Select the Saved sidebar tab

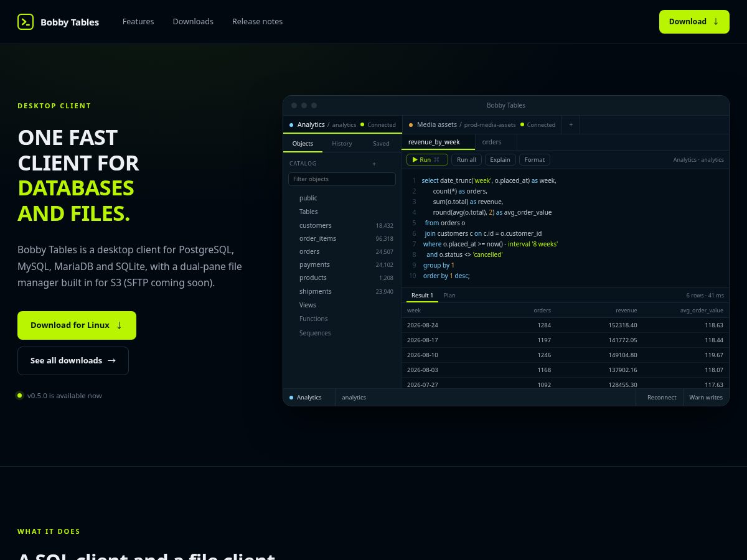coord(381,143)
